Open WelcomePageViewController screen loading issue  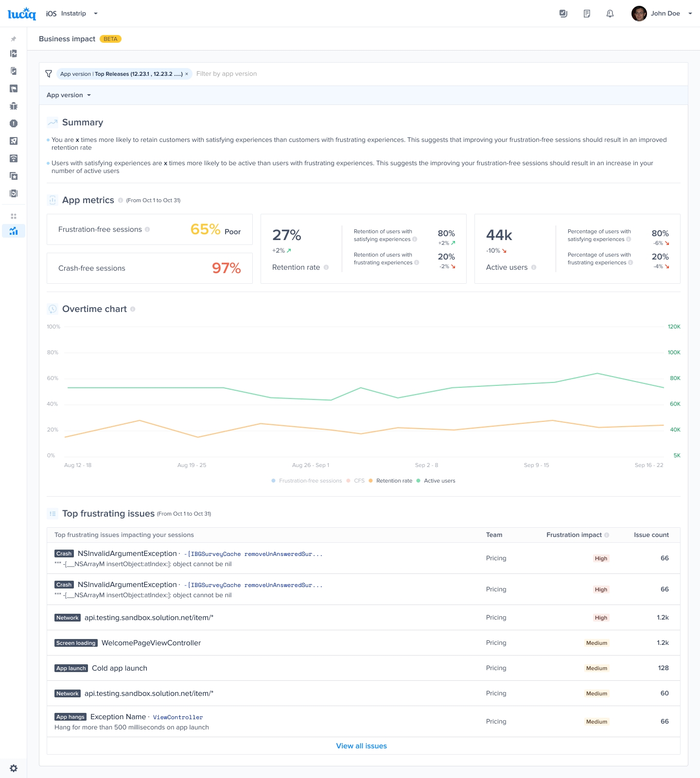(x=151, y=643)
